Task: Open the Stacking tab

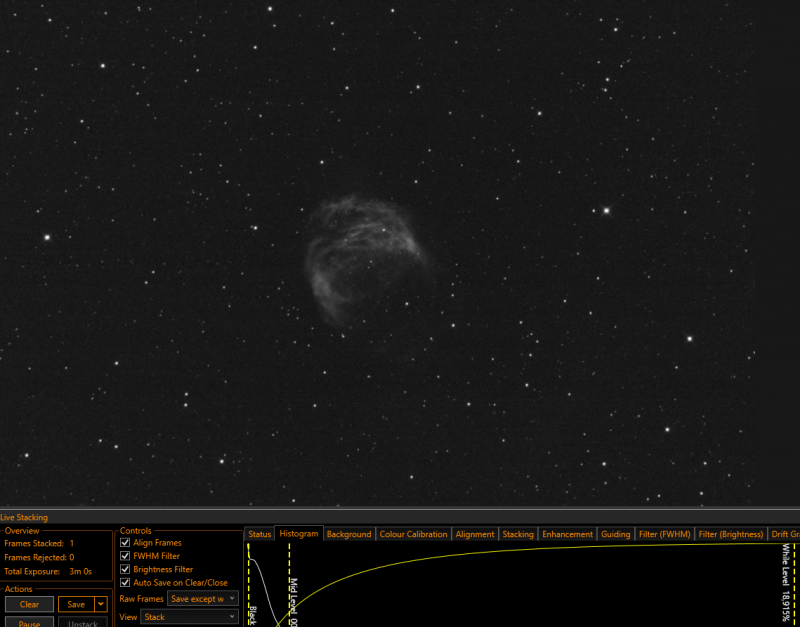Action: (x=518, y=534)
